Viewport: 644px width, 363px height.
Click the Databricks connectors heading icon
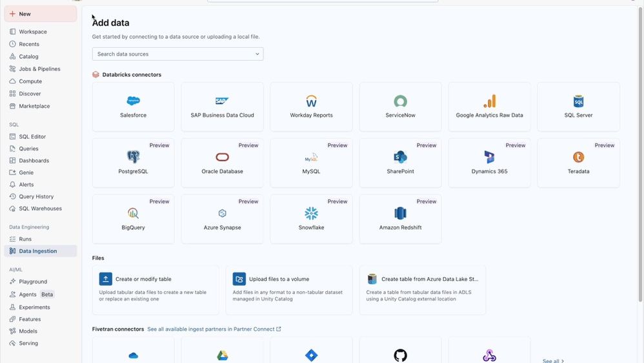coord(96,74)
